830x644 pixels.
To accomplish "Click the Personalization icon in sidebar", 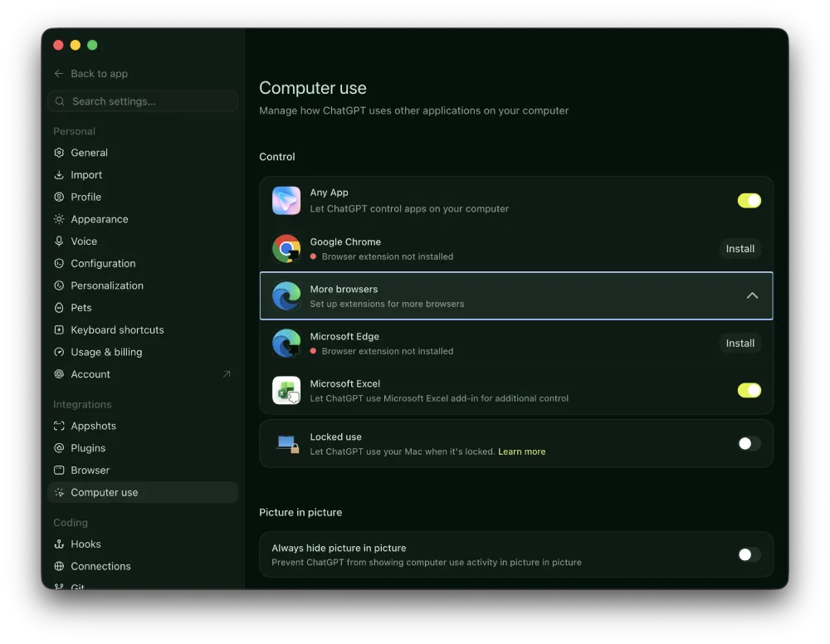I will tap(59, 285).
